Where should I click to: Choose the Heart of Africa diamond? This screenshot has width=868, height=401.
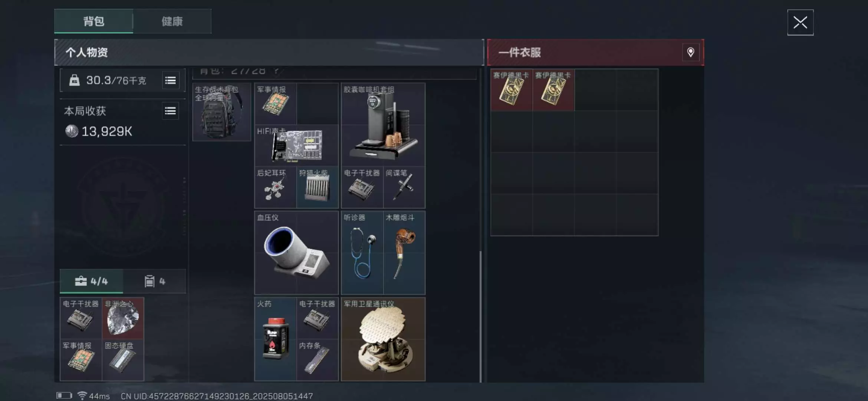pyautogui.click(x=123, y=318)
